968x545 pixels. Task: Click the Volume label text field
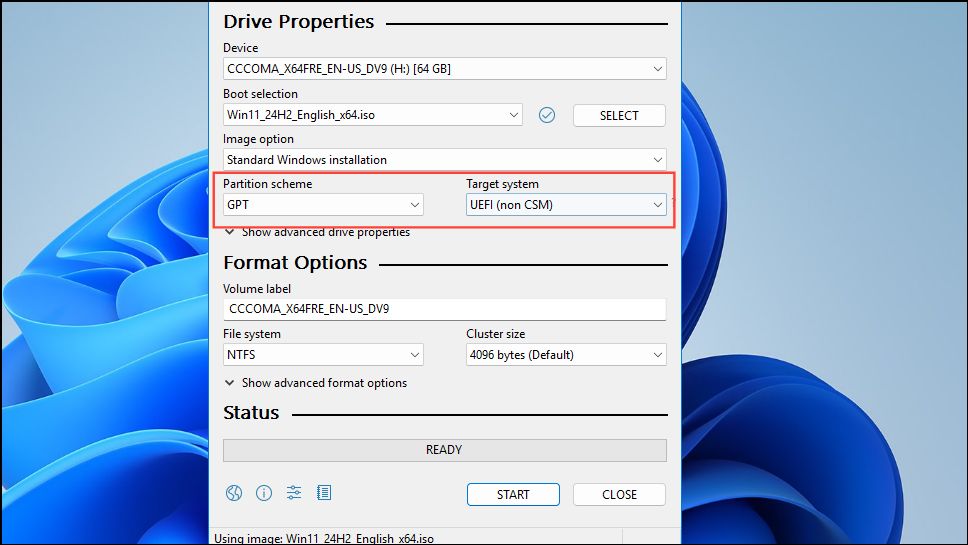coord(444,309)
